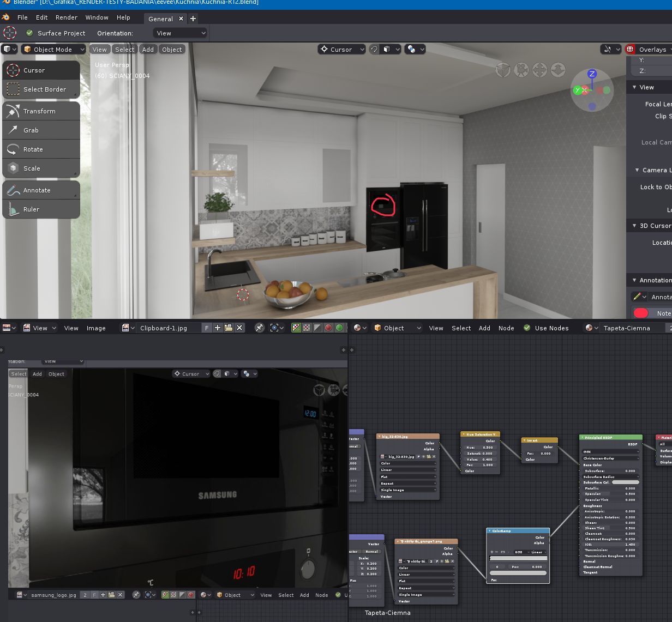Toggle the snapping magnet in 3D viewport

coord(374,49)
